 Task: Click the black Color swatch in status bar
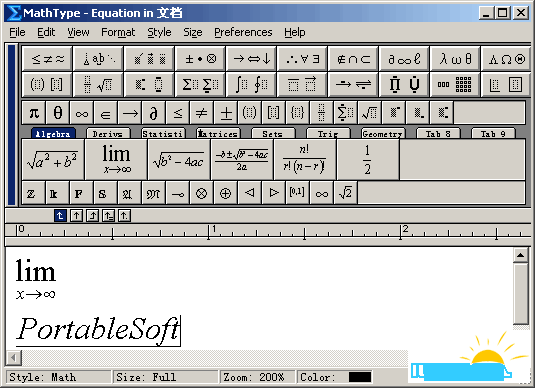click(x=360, y=377)
